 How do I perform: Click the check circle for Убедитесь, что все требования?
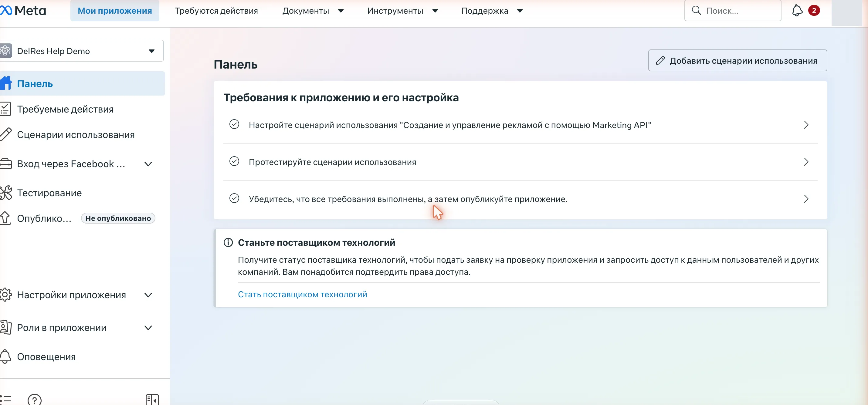(x=234, y=198)
